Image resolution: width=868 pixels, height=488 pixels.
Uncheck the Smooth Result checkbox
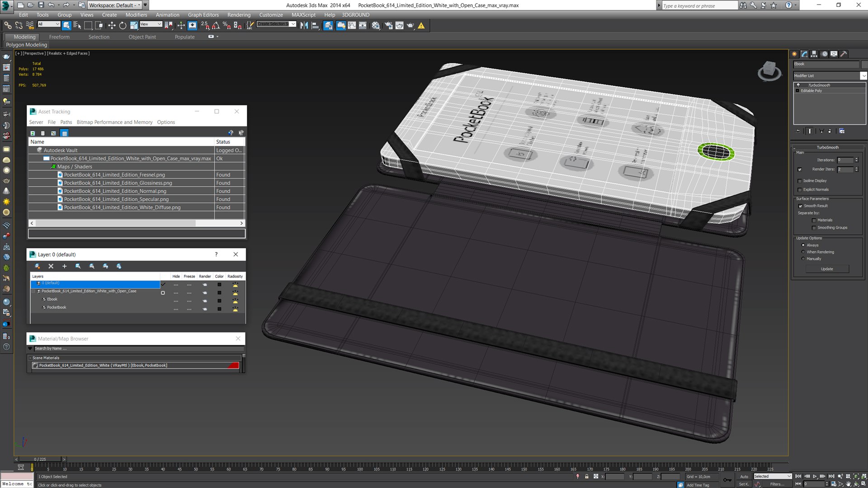pos(800,206)
